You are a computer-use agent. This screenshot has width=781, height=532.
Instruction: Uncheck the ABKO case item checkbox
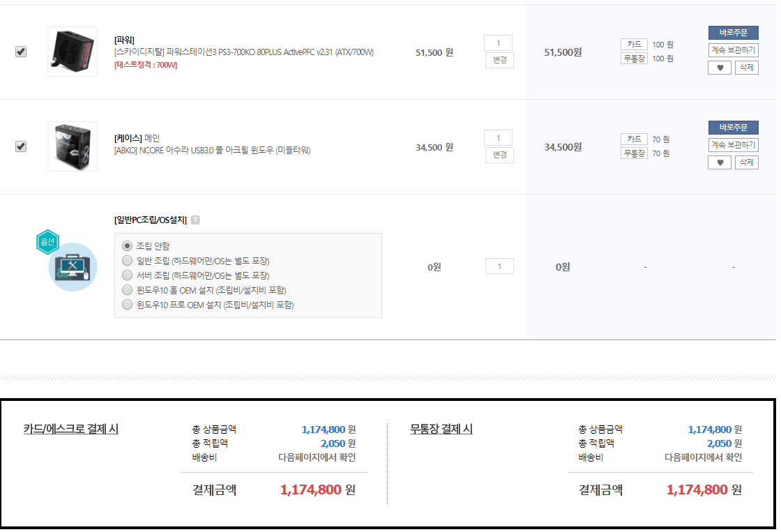(x=21, y=146)
